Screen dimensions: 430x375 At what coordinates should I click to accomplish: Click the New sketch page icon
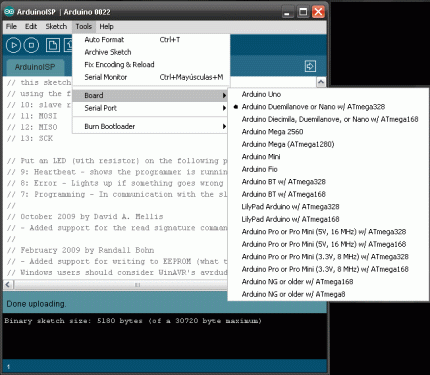click(x=52, y=45)
